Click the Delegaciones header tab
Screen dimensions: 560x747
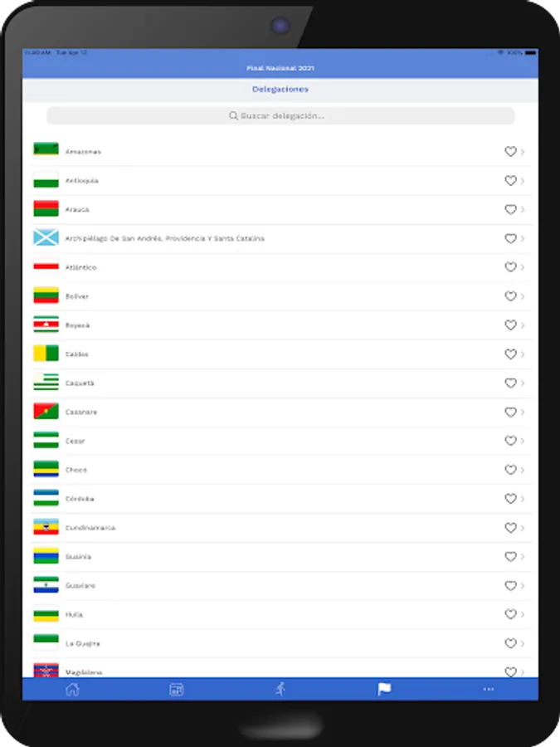tap(280, 89)
